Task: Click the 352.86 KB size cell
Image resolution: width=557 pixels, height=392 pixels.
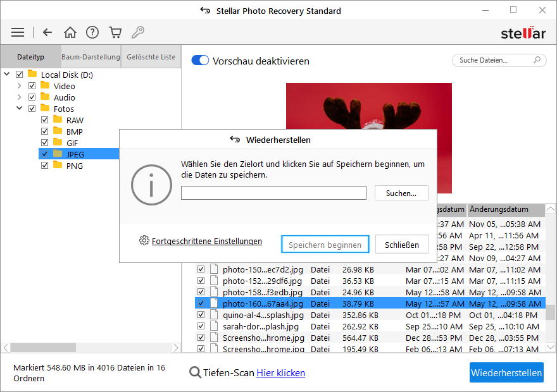Action: (x=360, y=315)
